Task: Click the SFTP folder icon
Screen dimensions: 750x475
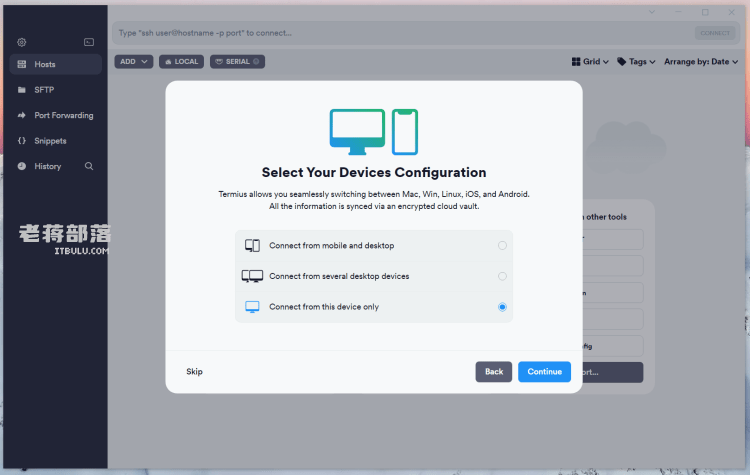Action: pos(22,89)
